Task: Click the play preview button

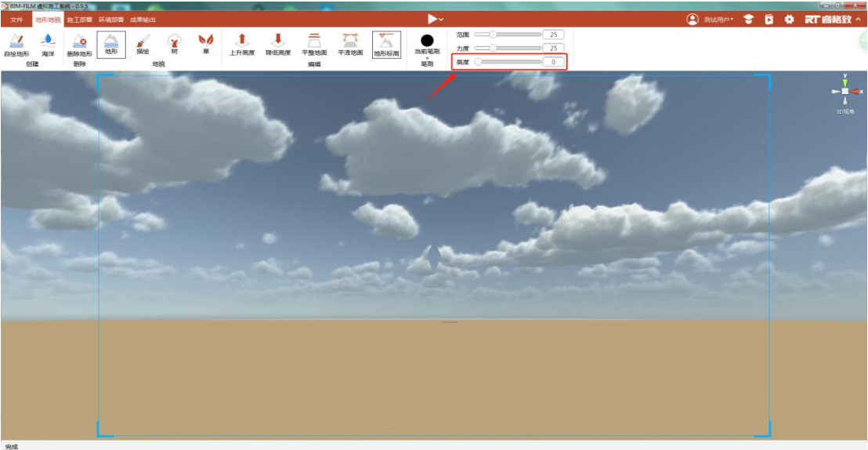Action: pyautogui.click(x=432, y=20)
